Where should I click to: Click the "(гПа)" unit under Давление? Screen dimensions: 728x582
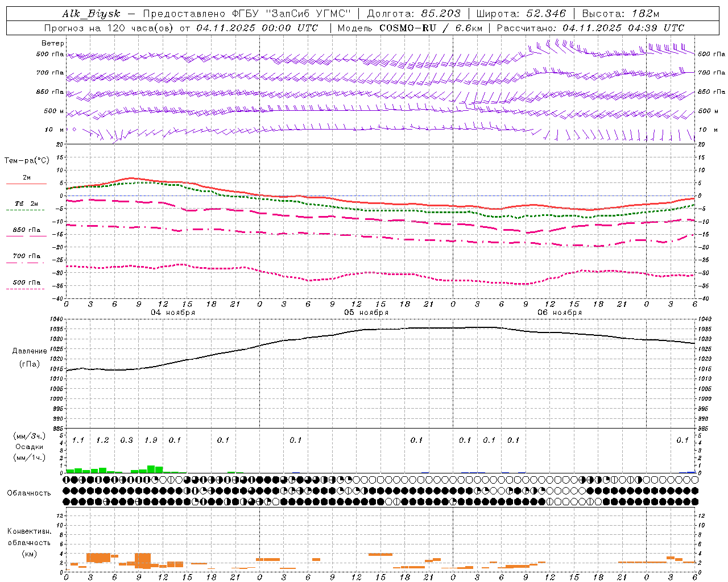pos(30,364)
